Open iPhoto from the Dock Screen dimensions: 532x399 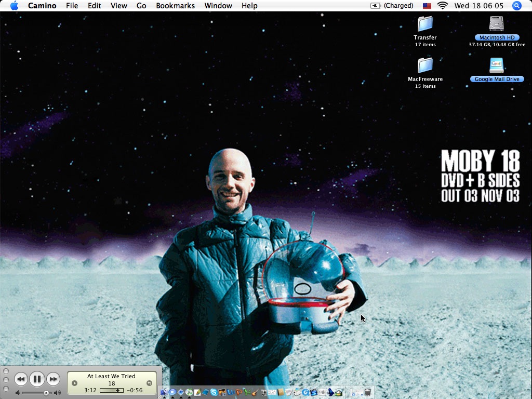point(222,392)
